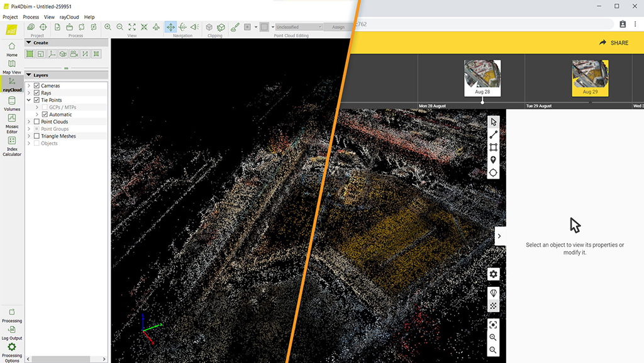Click the create video animation camera icon

point(74,54)
